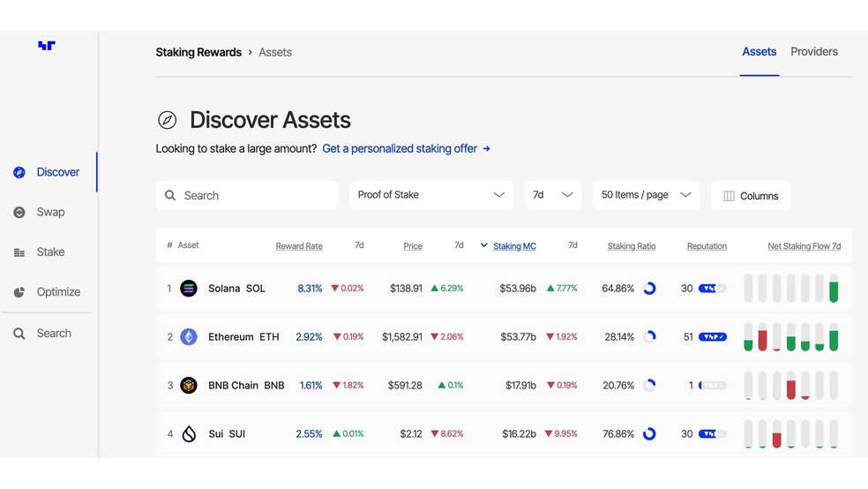Click the compass icon beside Discover Assets
The image size is (868, 489).
[x=168, y=120]
